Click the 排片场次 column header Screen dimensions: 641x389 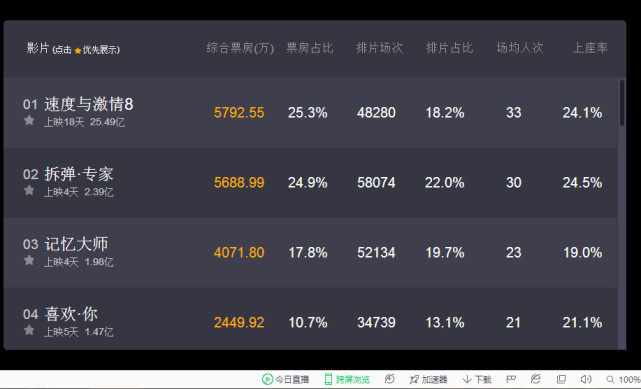(x=379, y=48)
